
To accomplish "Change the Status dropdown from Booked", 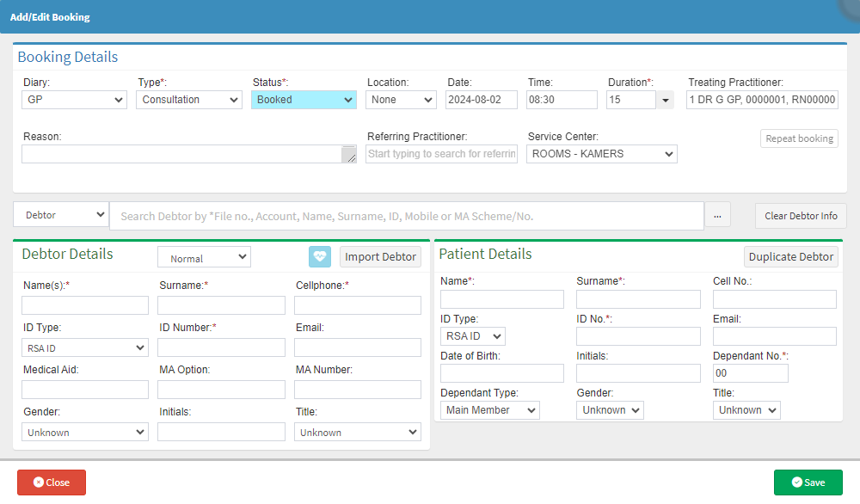I will coord(304,100).
